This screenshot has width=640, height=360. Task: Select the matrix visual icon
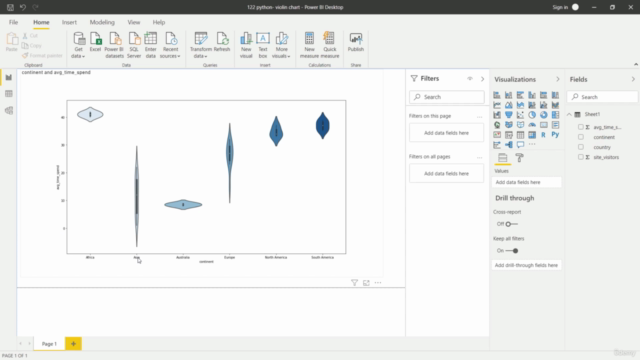point(532,135)
